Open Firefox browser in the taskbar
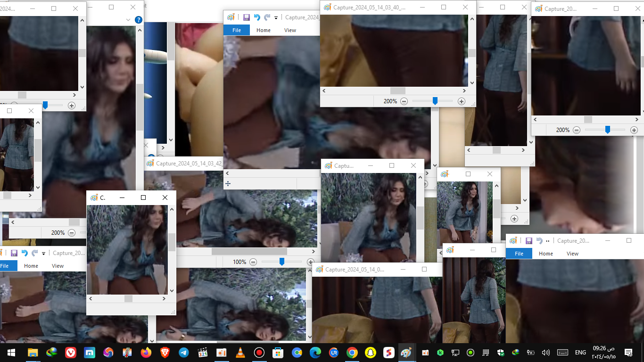The width and height of the screenshot is (644, 362). tap(146, 353)
